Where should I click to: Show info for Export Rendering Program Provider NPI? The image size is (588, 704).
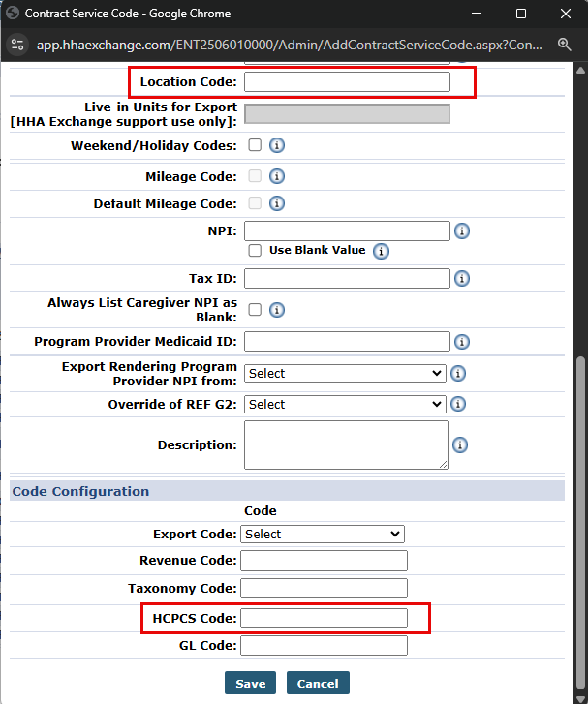pos(458,373)
